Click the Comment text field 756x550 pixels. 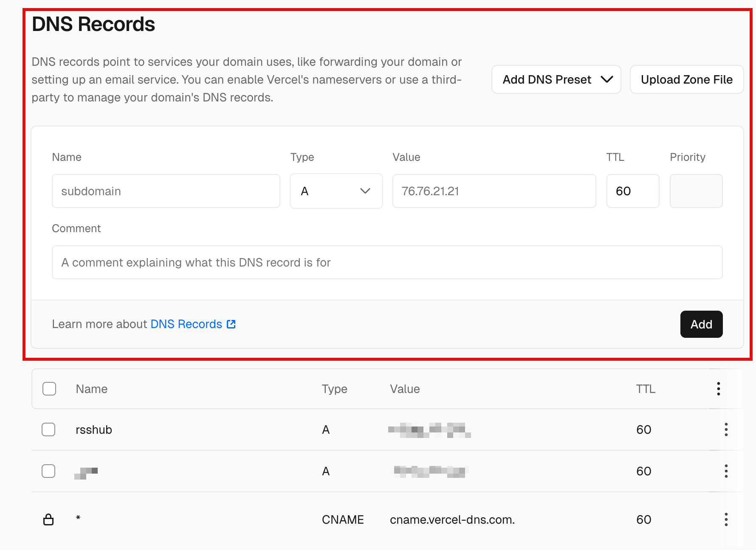pos(387,262)
